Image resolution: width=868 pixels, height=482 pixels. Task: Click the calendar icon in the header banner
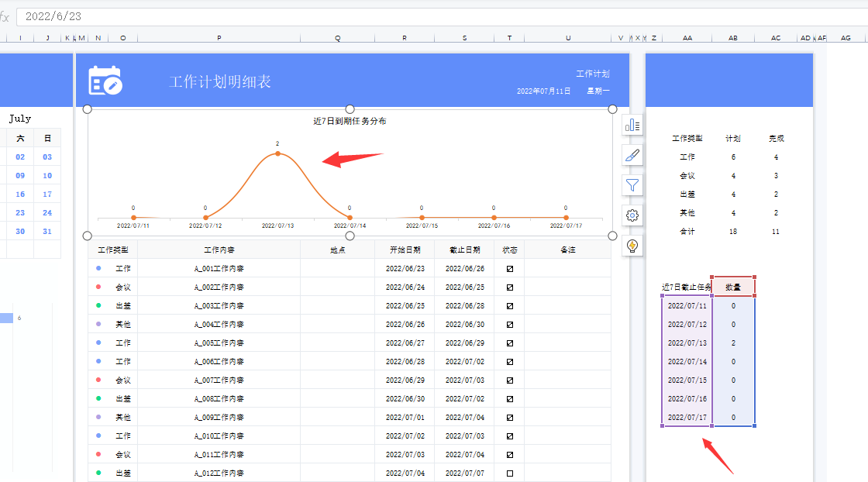(x=105, y=81)
